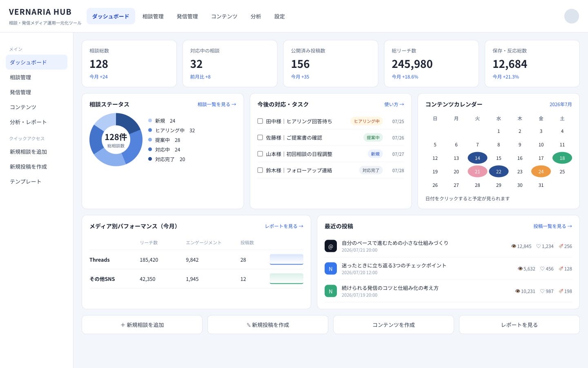Check the 佐藤様 ご提案書の確認 task
The width and height of the screenshot is (588, 368).
(260, 137)
